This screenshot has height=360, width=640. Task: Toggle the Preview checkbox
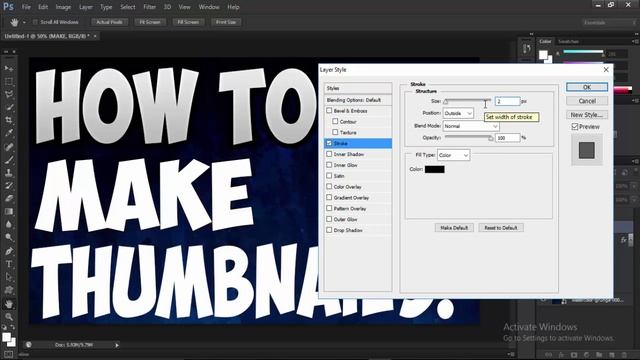pos(575,127)
